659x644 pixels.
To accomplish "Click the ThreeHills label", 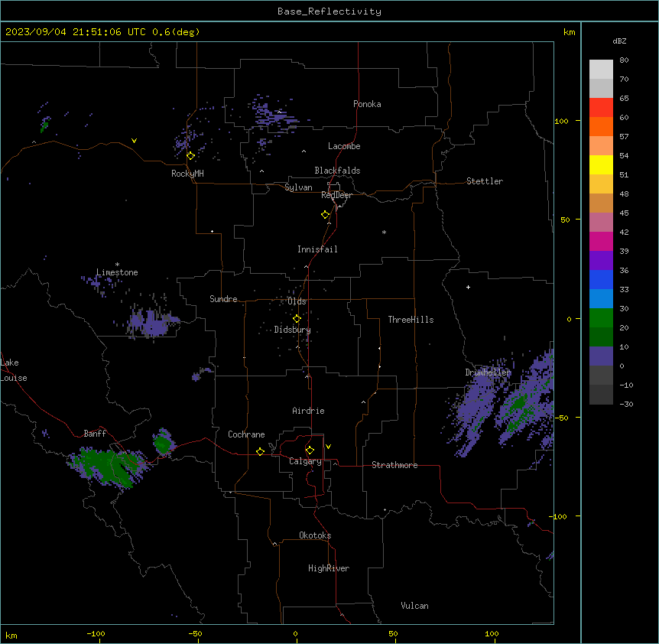I will [x=411, y=320].
